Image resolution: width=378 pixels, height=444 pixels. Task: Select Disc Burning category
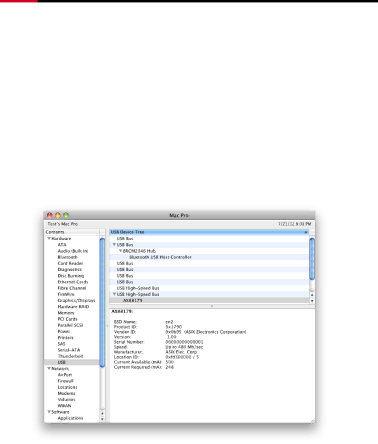71,276
